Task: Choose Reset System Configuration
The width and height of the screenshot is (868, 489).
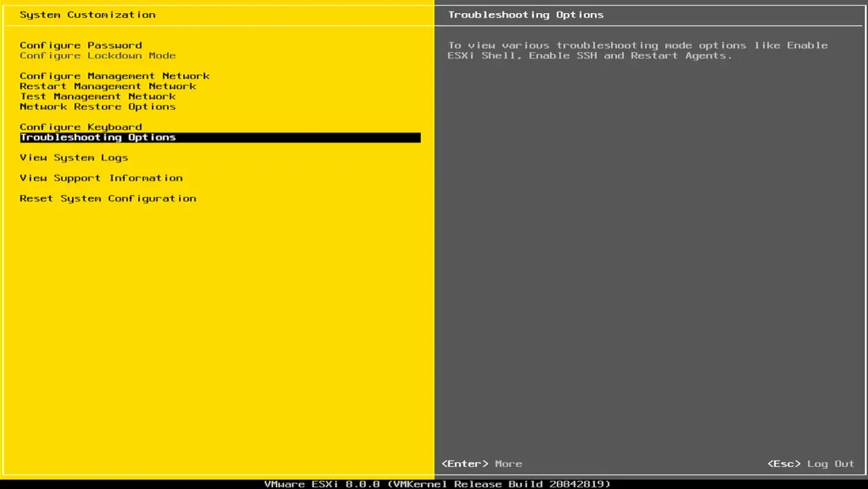Action: click(108, 199)
